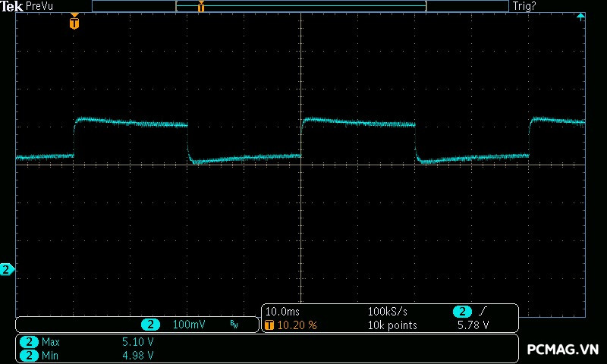Viewport: 607px width, 364px height.
Task: Click the channel 2 badge beside Min
Action: point(29,355)
